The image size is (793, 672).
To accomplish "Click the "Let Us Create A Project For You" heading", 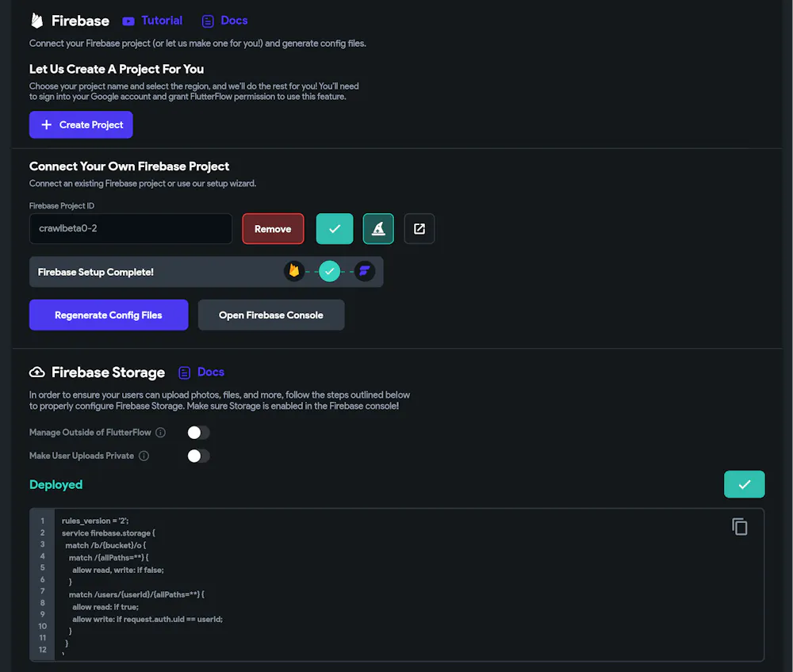I will point(117,69).
